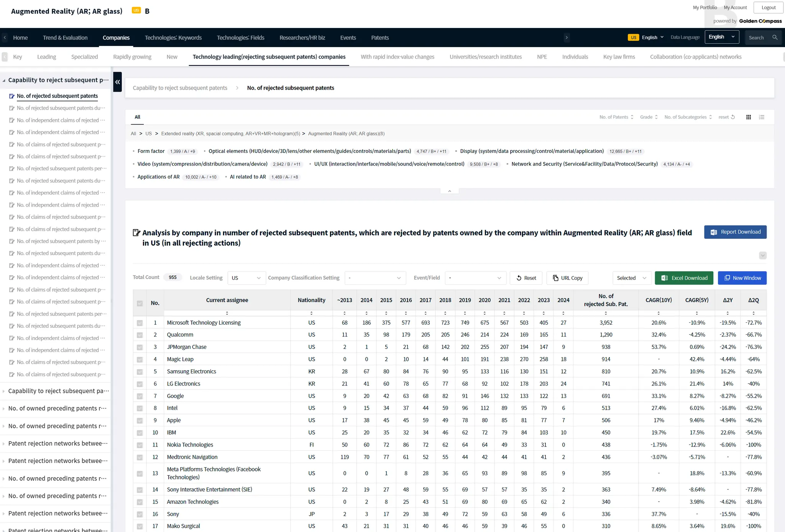The image size is (785, 532).
Task: Open Company Classification Setting dropdown
Action: 375,278
